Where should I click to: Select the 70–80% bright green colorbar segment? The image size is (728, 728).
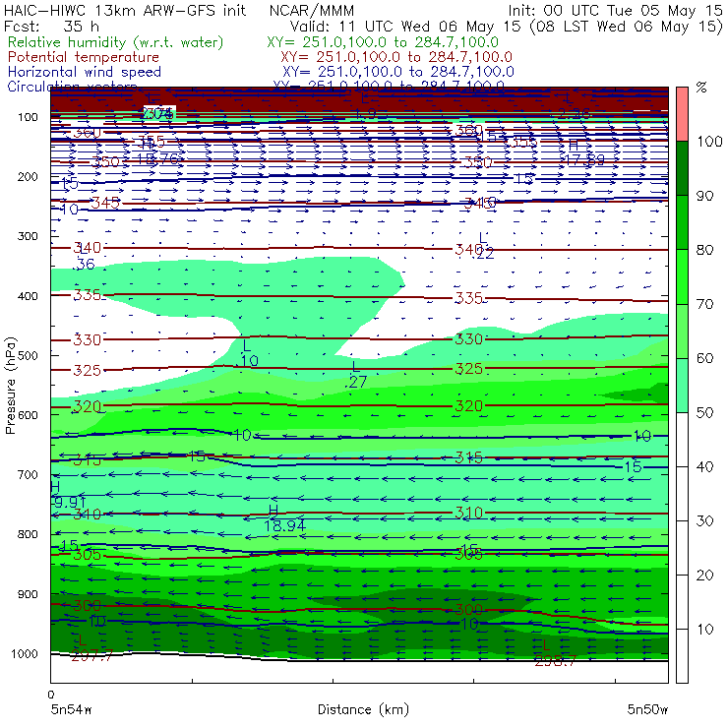(682, 276)
